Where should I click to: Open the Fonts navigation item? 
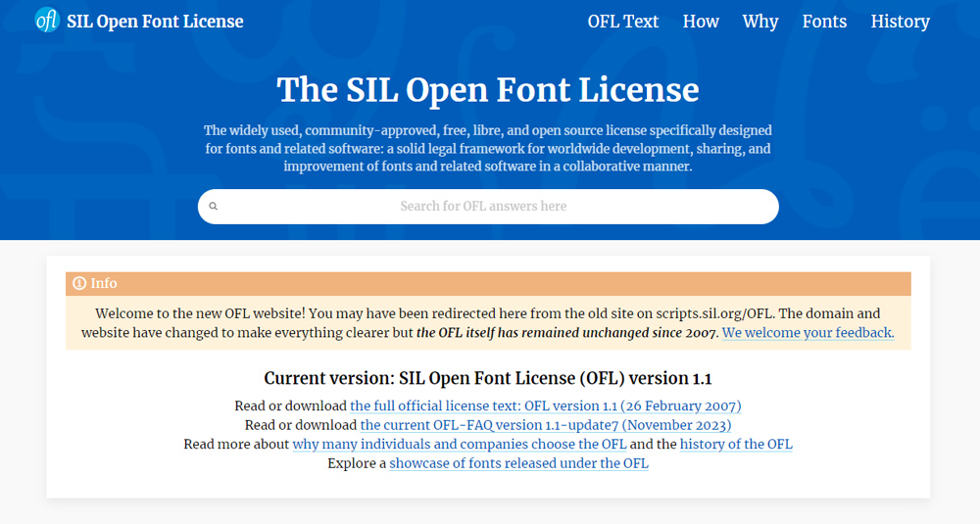824,22
